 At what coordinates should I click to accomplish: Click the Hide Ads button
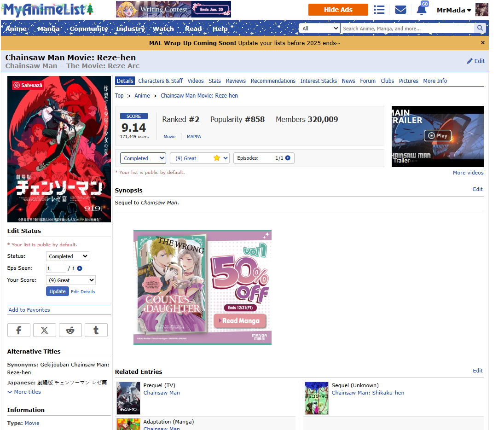click(x=338, y=10)
